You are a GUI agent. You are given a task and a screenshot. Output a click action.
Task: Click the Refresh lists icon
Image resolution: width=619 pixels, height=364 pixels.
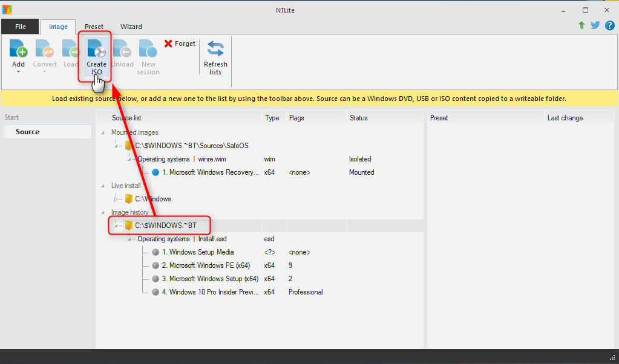pos(215,49)
